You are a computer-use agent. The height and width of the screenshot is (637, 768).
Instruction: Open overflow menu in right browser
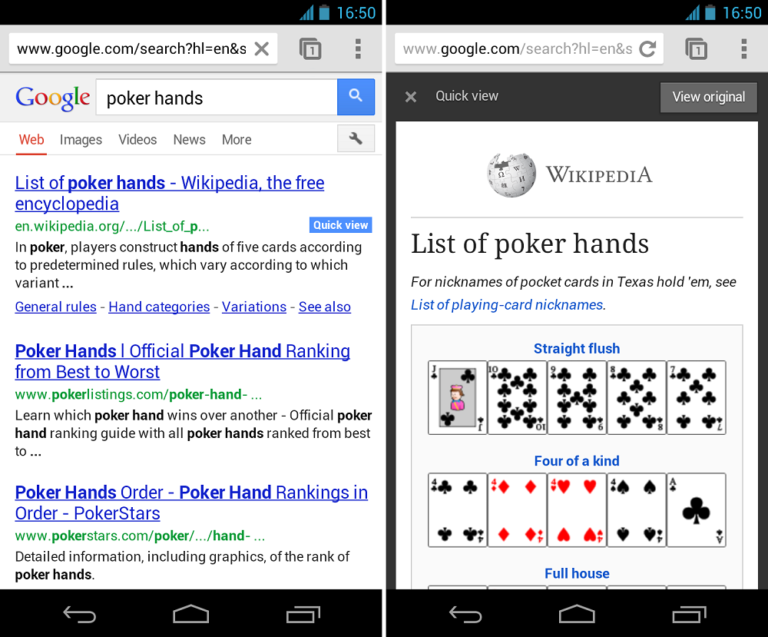point(744,48)
